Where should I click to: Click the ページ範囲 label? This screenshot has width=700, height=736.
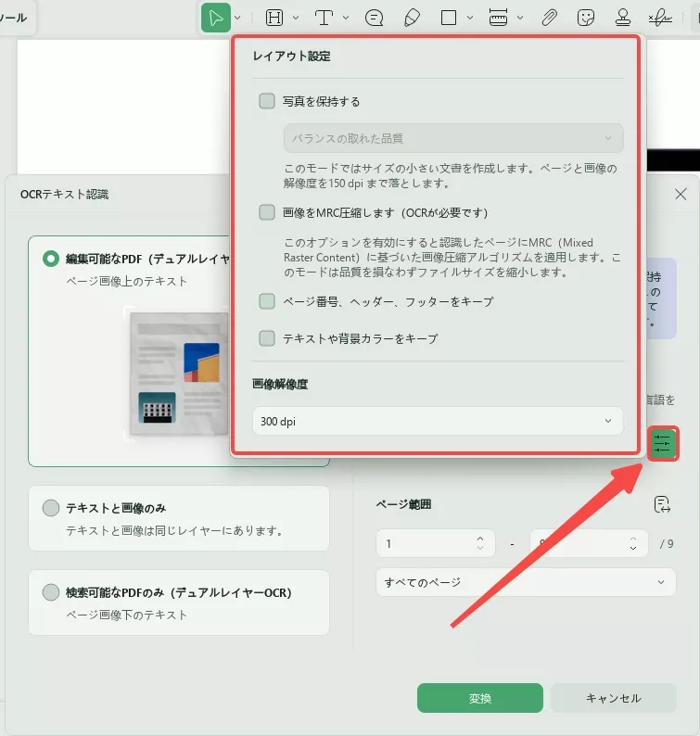pos(403,504)
